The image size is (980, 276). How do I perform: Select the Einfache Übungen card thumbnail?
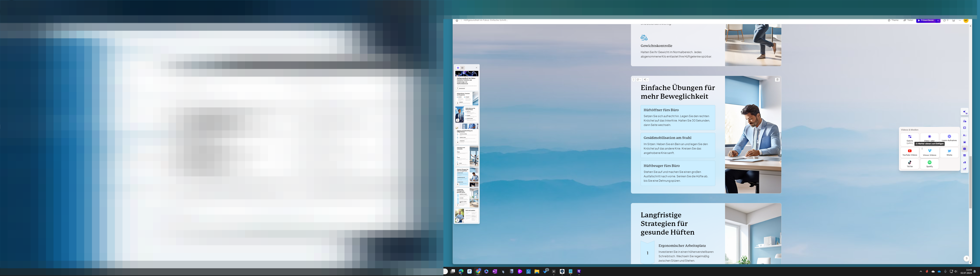click(x=467, y=177)
